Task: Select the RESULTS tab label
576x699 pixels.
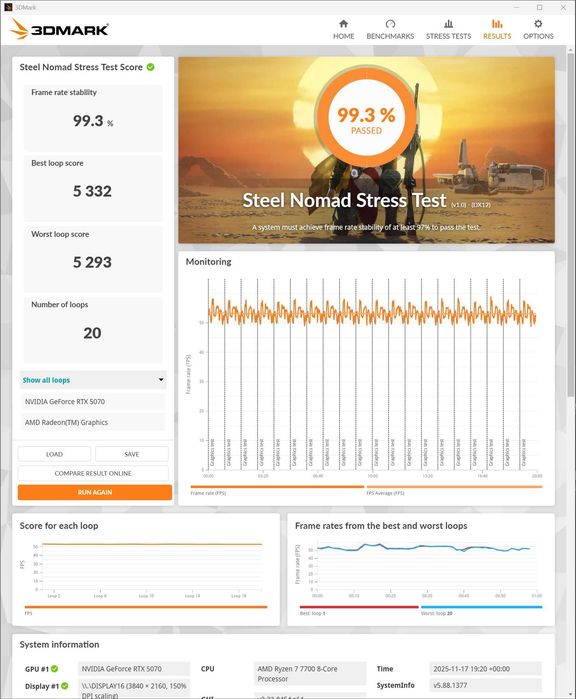Action: click(x=497, y=36)
